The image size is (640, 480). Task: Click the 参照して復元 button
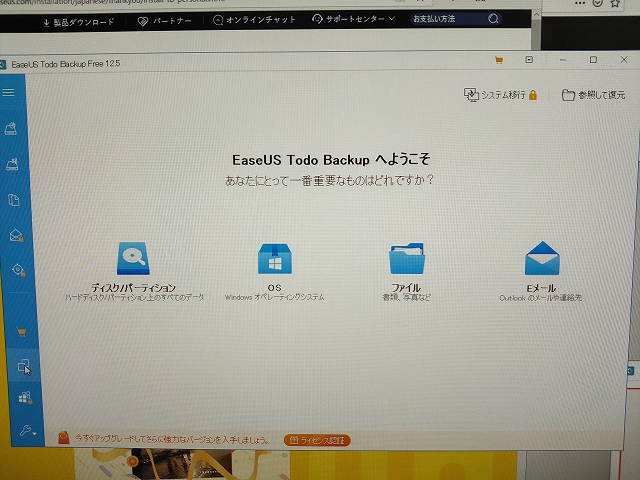click(593, 95)
